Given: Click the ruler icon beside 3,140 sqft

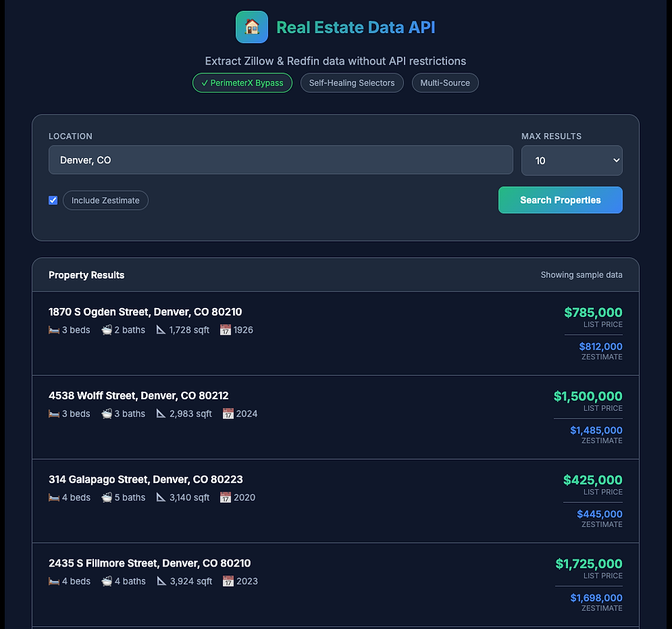Looking at the screenshot, I should (x=160, y=497).
